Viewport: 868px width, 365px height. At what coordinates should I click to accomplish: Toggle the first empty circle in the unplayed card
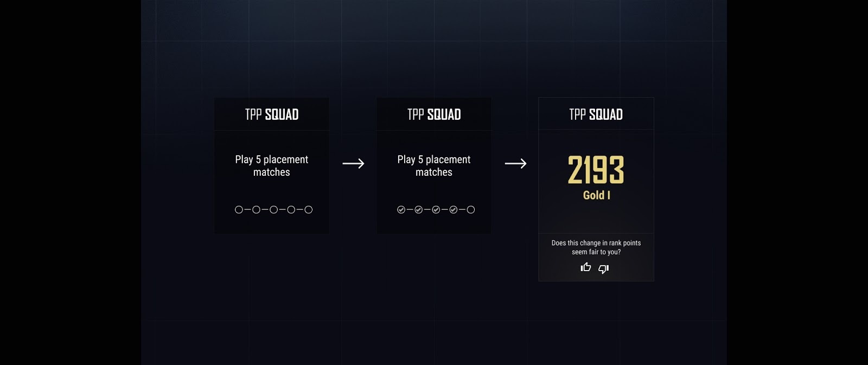pos(239,210)
